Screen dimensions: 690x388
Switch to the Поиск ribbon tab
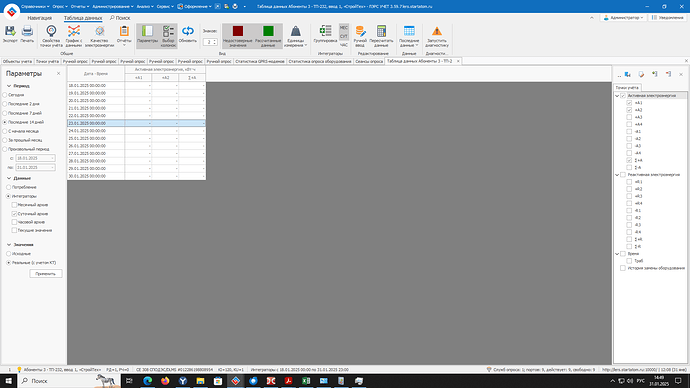120,18
